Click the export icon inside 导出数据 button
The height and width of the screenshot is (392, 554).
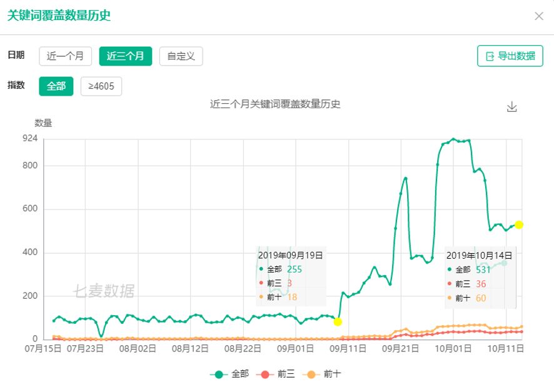pyautogui.click(x=490, y=56)
